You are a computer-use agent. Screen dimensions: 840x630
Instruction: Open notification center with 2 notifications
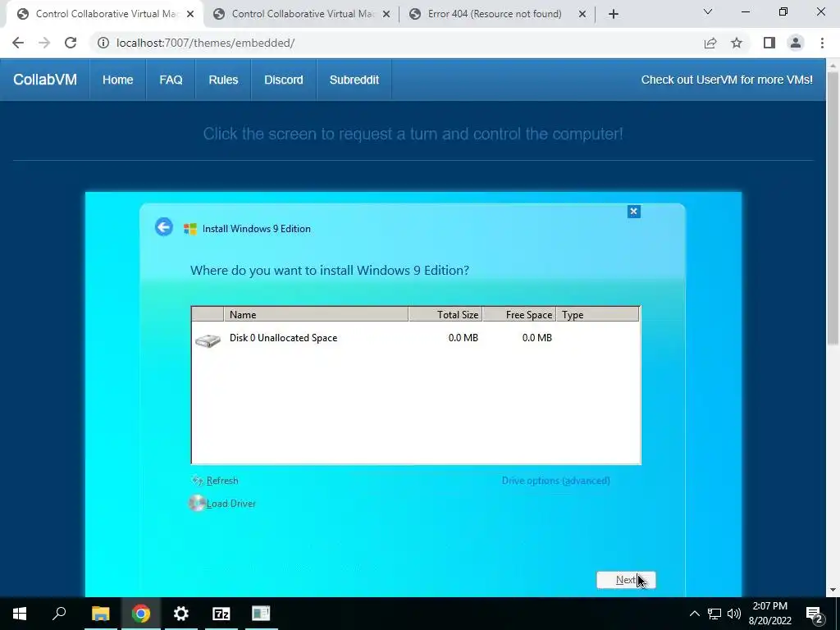pos(815,614)
